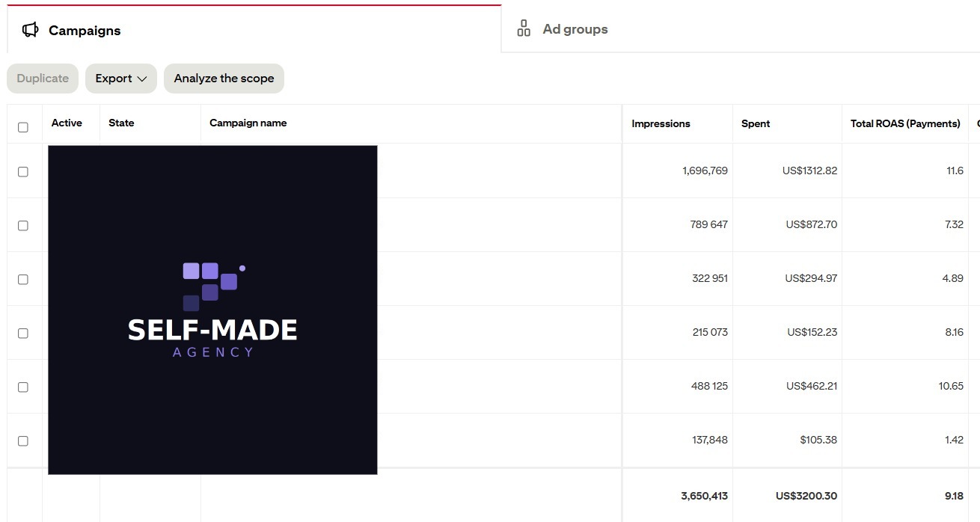Sort by Campaign name column header

click(248, 123)
